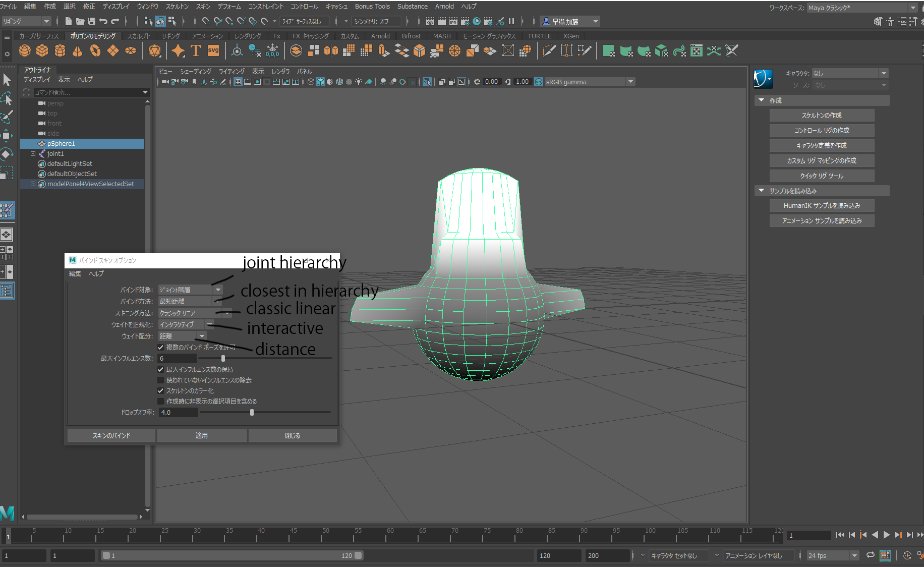Click the open scene folder icon
924x567 pixels.
point(80,21)
